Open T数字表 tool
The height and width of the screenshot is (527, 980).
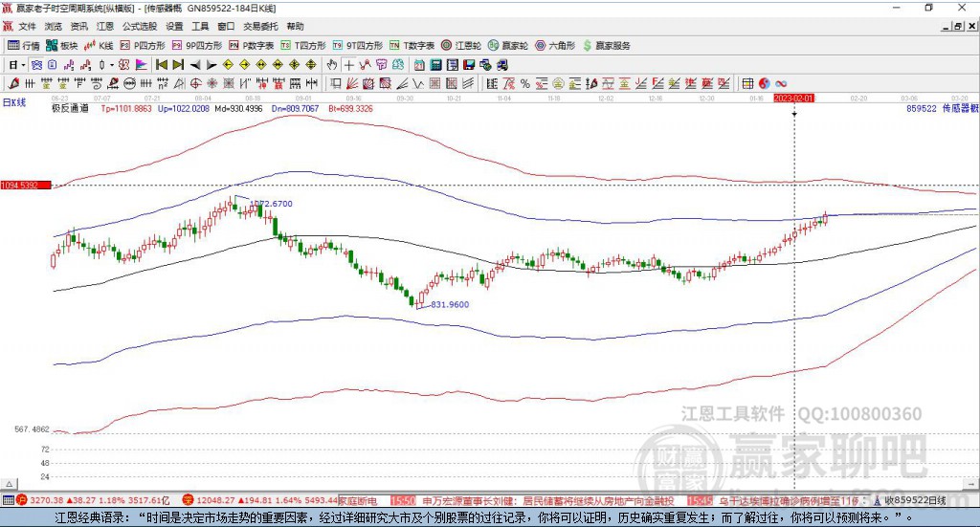tap(412, 46)
